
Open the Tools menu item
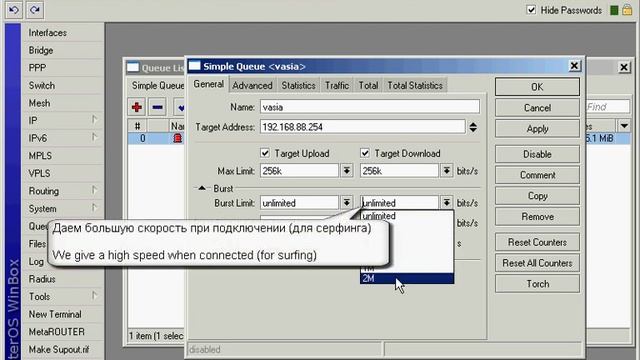pyautogui.click(x=63, y=296)
